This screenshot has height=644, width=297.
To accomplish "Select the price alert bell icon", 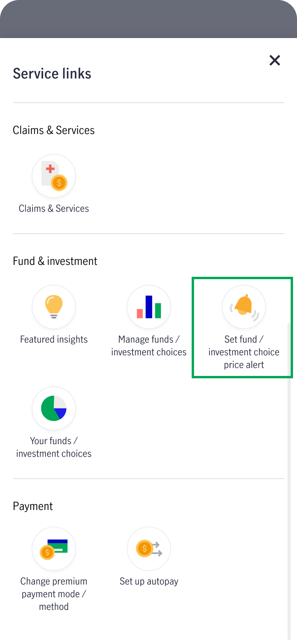I will click(244, 307).
